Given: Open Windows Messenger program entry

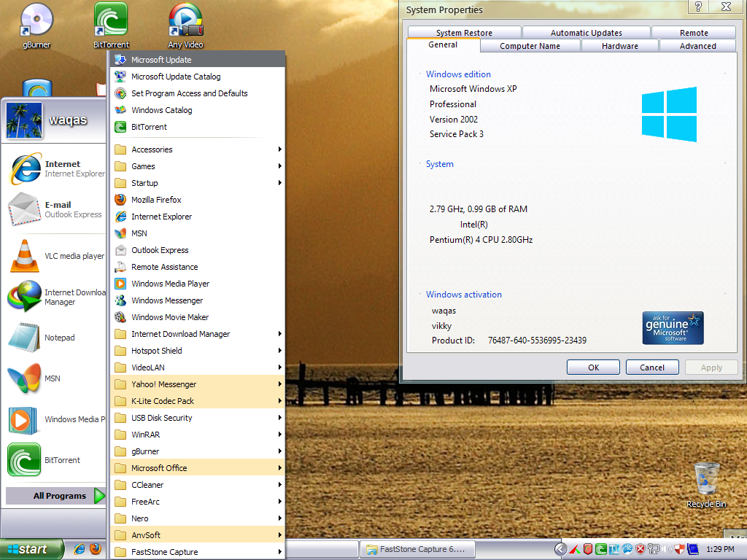Looking at the screenshot, I should 198,300.
